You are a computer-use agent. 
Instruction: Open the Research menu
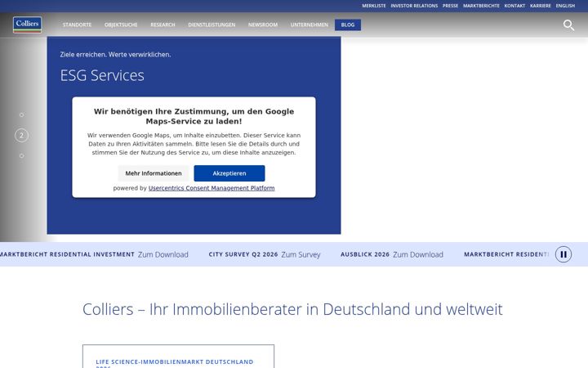(163, 25)
